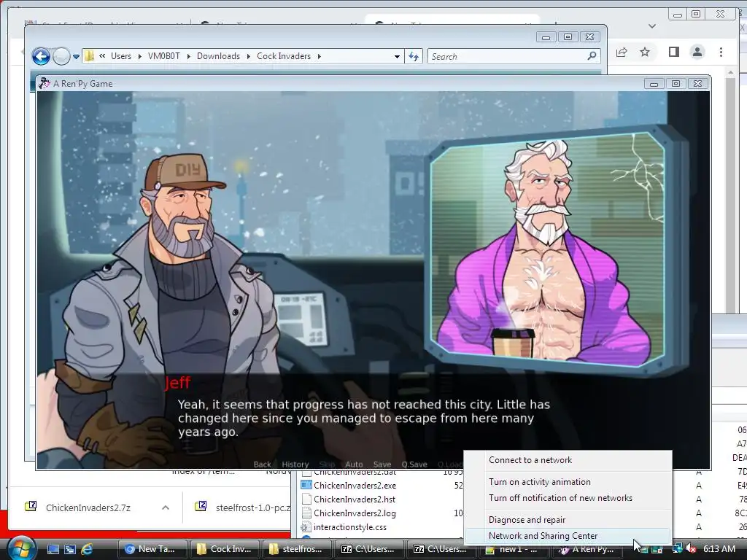Expand the arrow after Users breadcrumb
The height and width of the screenshot is (560, 747).
139,56
